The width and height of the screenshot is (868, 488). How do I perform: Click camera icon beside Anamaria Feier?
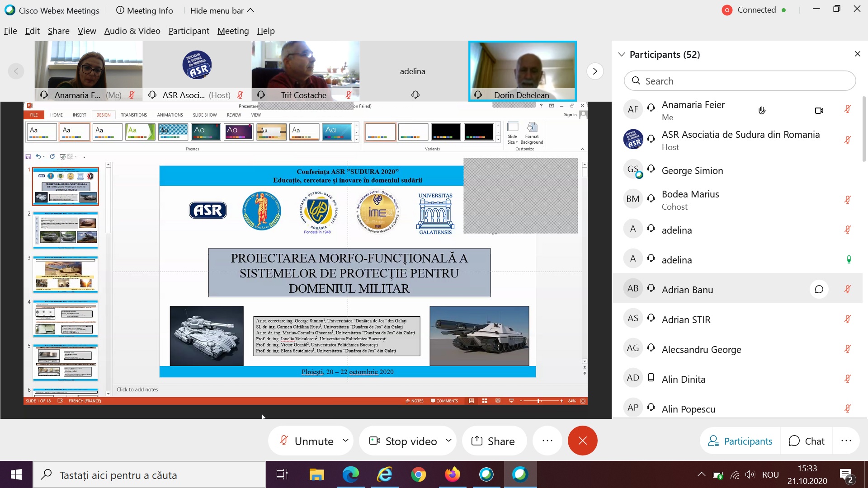[819, 110]
